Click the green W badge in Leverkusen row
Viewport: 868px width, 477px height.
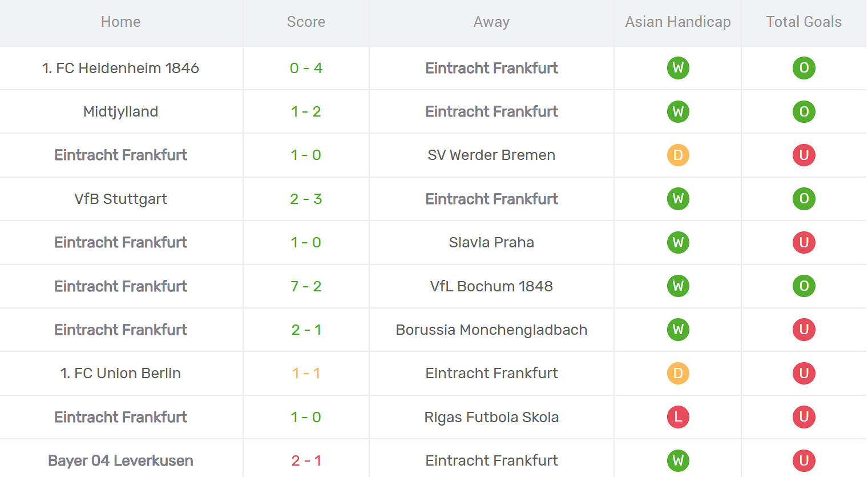(x=678, y=460)
